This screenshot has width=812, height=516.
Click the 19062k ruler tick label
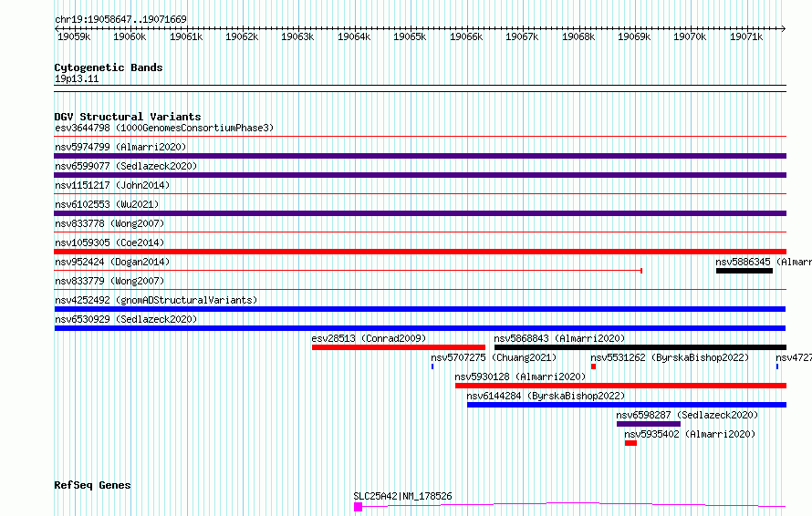pyautogui.click(x=242, y=36)
